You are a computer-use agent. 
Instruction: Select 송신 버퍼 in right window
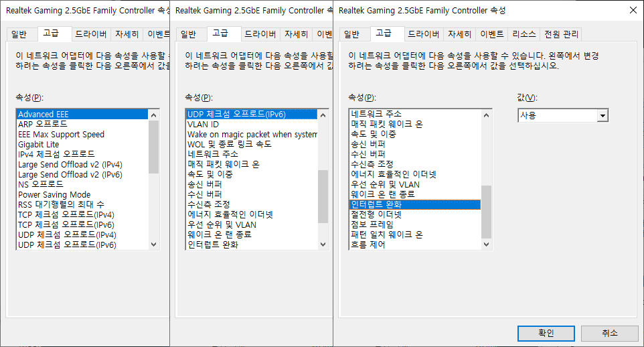pos(415,144)
